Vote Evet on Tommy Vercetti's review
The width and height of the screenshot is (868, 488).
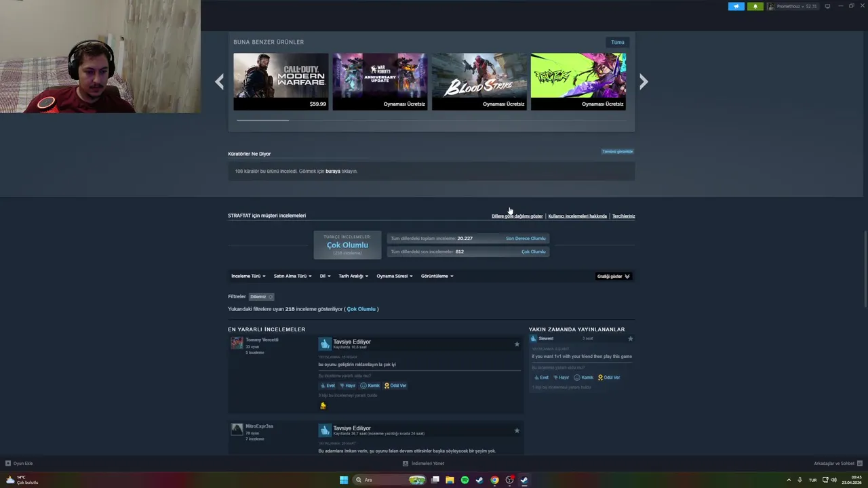[x=328, y=386]
